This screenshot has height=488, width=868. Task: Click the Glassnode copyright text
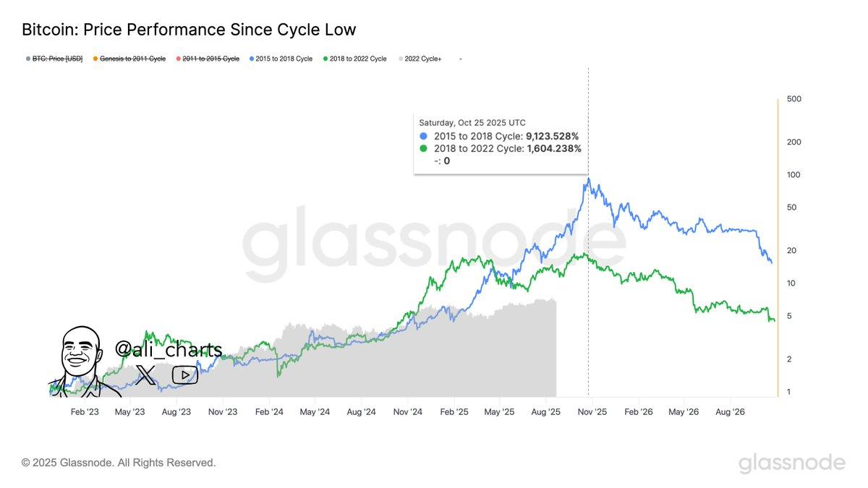[119, 462]
